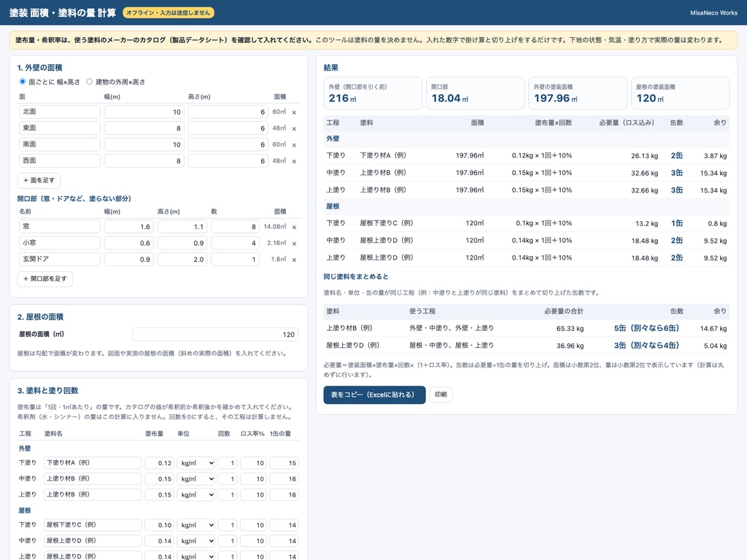The height and width of the screenshot is (560, 747).
Task: Click the 120㎡ 屋根の塗装面積 summary value
Action: [x=650, y=98]
